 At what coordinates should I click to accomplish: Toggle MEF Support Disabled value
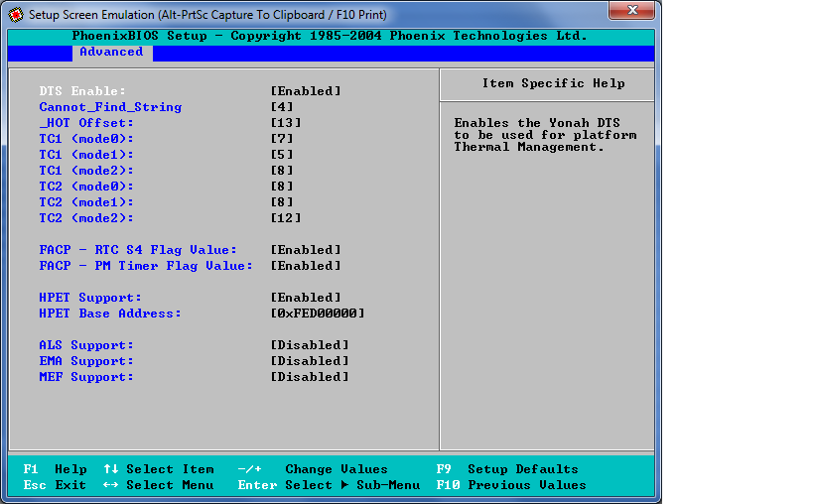(310, 377)
